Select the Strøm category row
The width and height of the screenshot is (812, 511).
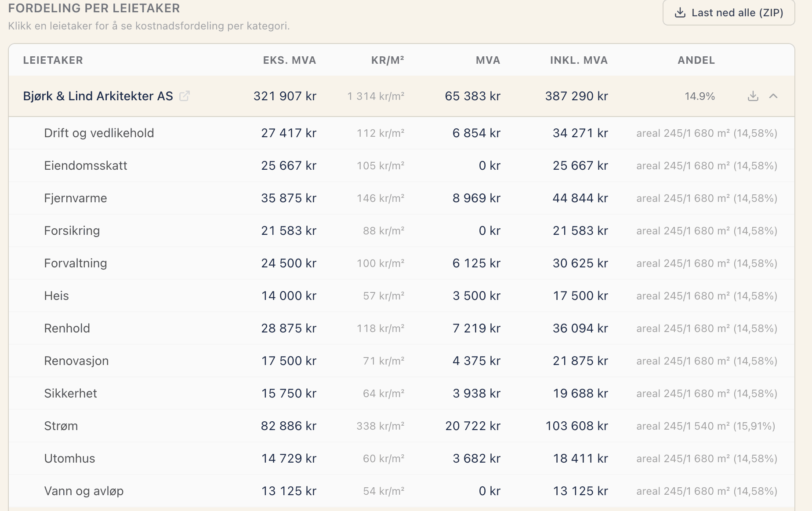click(x=402, y=426)
